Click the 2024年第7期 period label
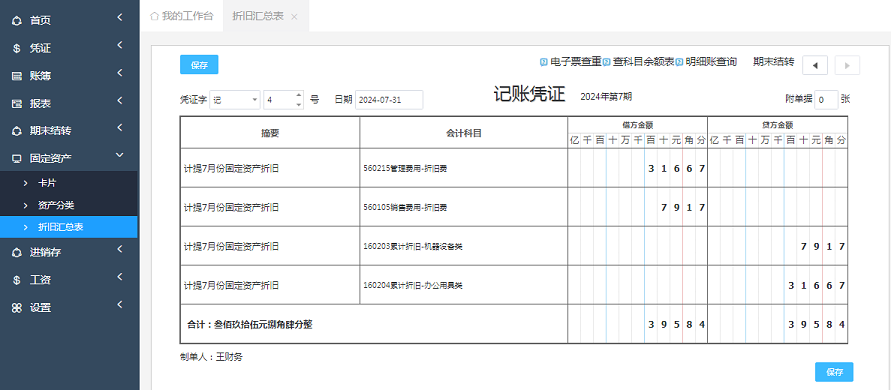Screen dimensions: 891x390 click(606, 97)
